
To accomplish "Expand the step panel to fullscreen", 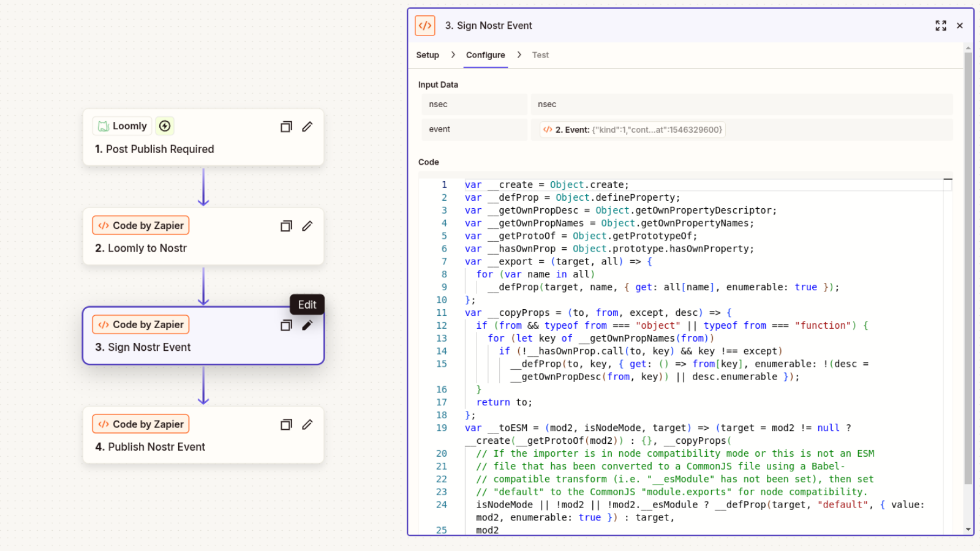I will point(941,26).
